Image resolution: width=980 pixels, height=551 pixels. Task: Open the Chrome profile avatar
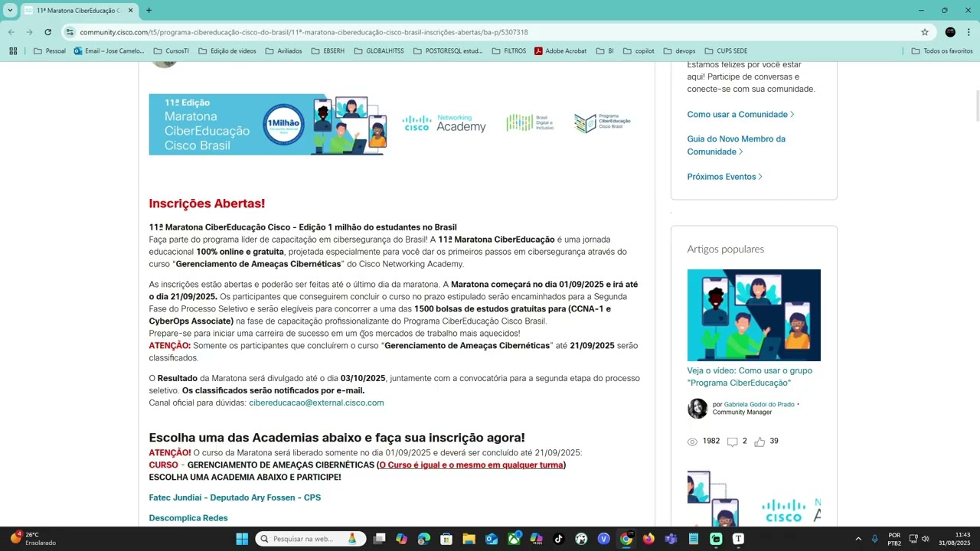click(x=950, y=32)
